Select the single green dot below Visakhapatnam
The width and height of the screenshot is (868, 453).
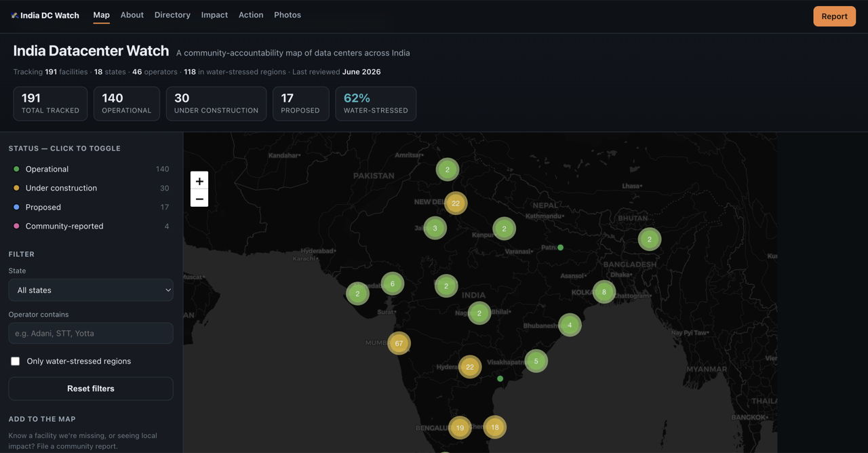tap(500, 379)
